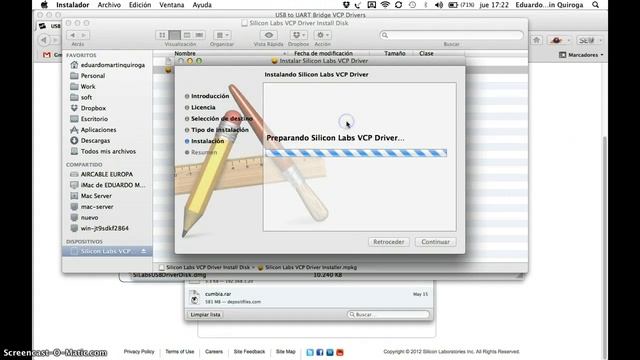Switch Finder to column view
This screenshot has height=360, width=640.
click(x=187, y=35)
